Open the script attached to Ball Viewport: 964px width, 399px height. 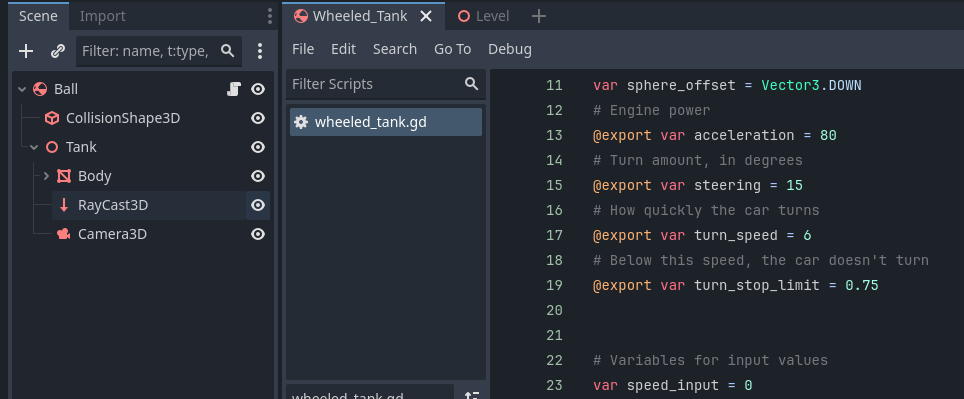(x=233, y=89)
